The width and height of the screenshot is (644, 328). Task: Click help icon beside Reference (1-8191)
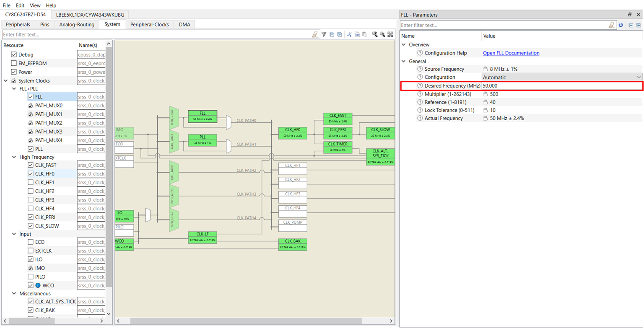420,102
